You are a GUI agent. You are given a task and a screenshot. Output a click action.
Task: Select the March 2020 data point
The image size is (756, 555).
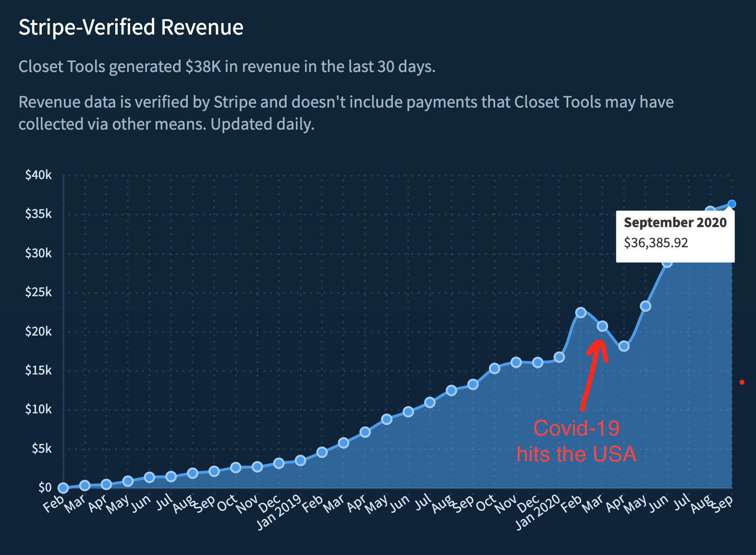pyautogui.click(x=602, y=326)
